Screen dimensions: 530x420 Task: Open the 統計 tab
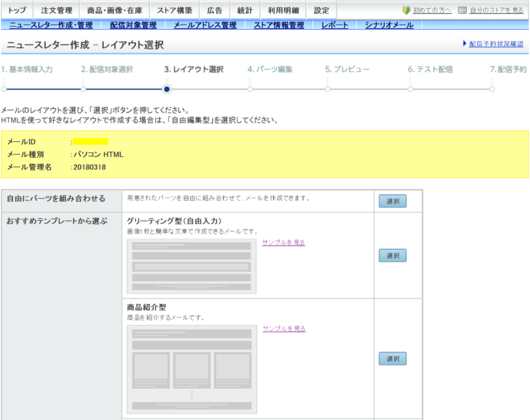point(245,10)
